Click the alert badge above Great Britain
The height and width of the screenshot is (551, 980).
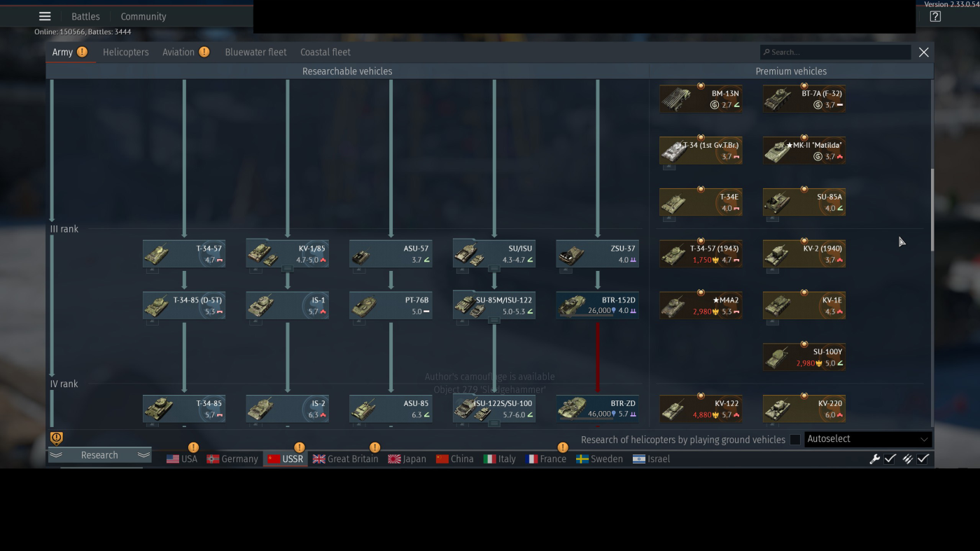coord(374,447)
